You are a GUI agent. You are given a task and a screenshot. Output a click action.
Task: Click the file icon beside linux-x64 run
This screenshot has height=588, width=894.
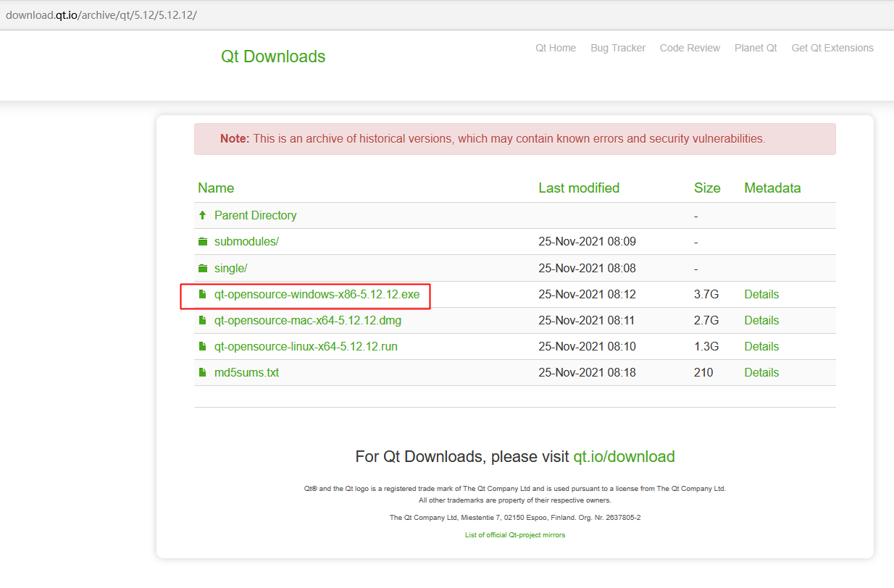point(203,346)
